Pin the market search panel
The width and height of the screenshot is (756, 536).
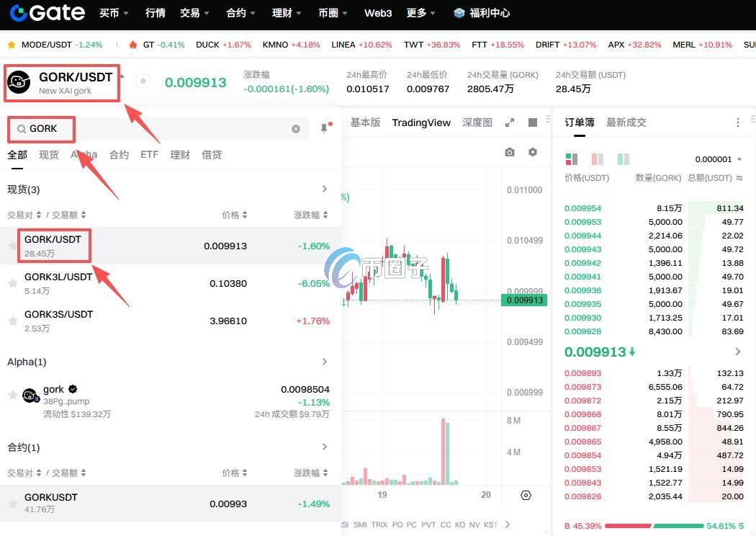324,129
